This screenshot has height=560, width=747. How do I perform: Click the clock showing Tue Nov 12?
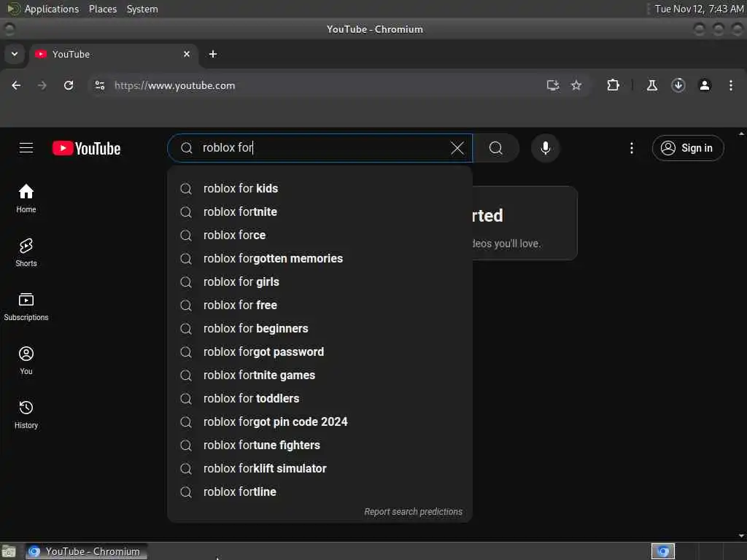tap(698, 9)
